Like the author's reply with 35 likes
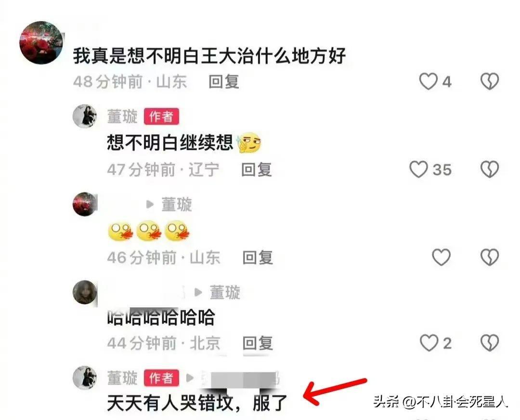 (x=418, y=169)
